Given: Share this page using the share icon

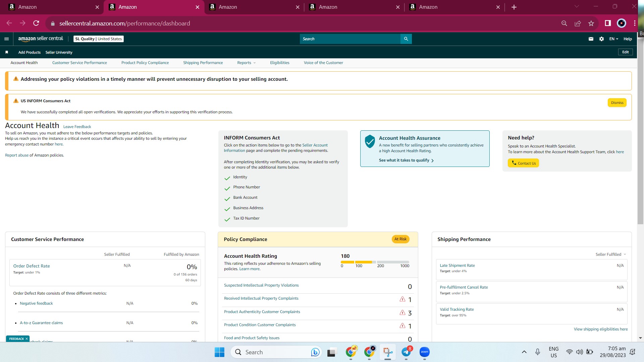Looking at the screenshot, I should (x=578, y=23).
